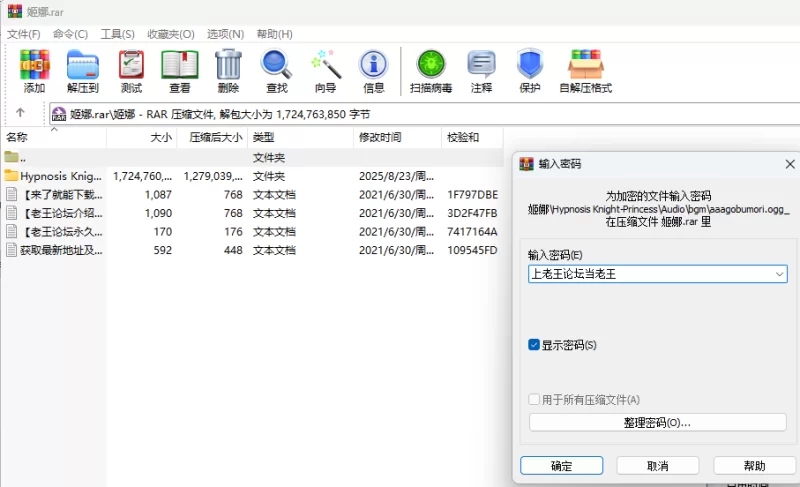This screenshot has height=487, width=800.
Task: Click the packed size 448
Action: (x=233, y=250)
